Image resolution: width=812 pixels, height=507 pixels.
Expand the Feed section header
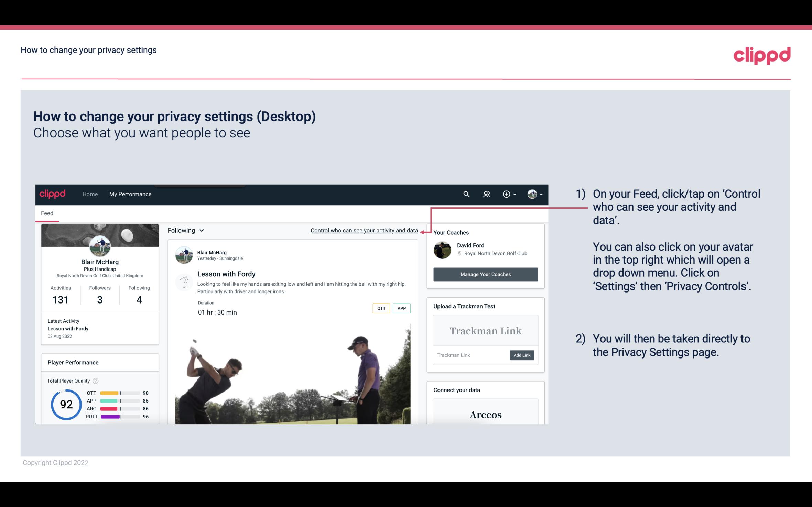click(x=47, y=213)
